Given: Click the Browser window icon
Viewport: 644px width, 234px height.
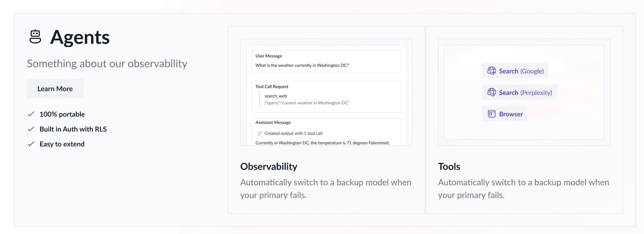Looking at the screenshot, I should pyautogui.click(x=491, y=114).
